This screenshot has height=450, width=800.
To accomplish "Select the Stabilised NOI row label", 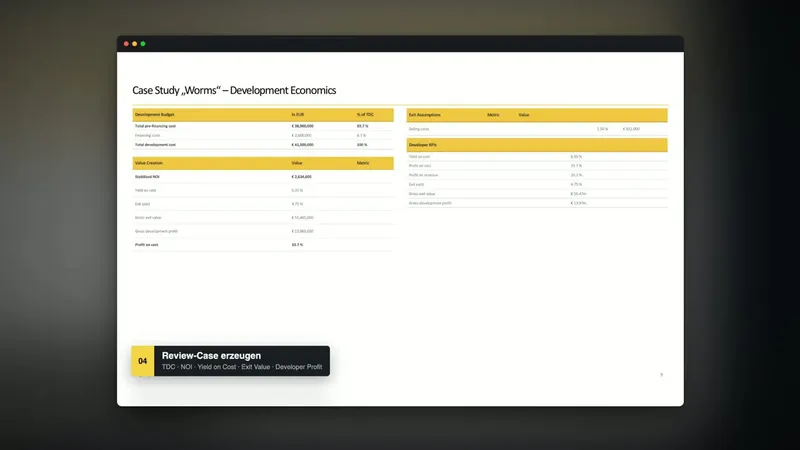I will click(x=147, y=177).
